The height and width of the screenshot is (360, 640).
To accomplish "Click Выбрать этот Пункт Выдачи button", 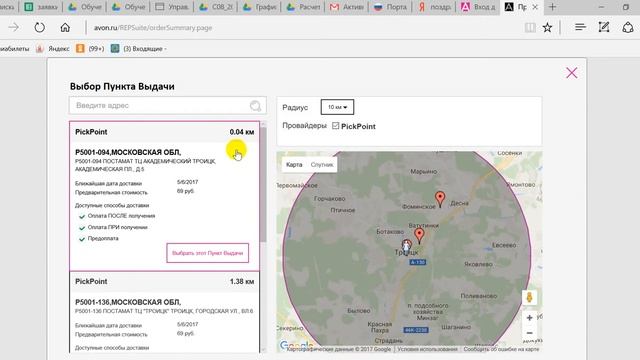I will click(207, 253).
